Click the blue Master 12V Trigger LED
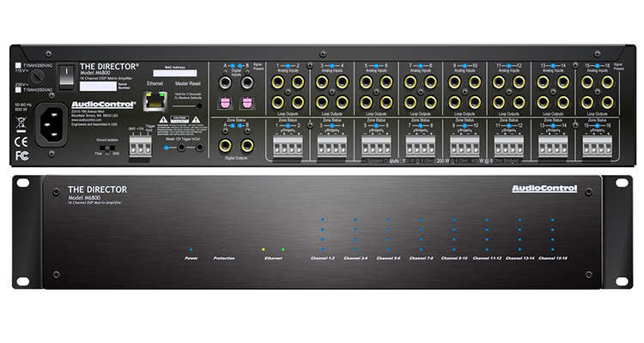 166,147
